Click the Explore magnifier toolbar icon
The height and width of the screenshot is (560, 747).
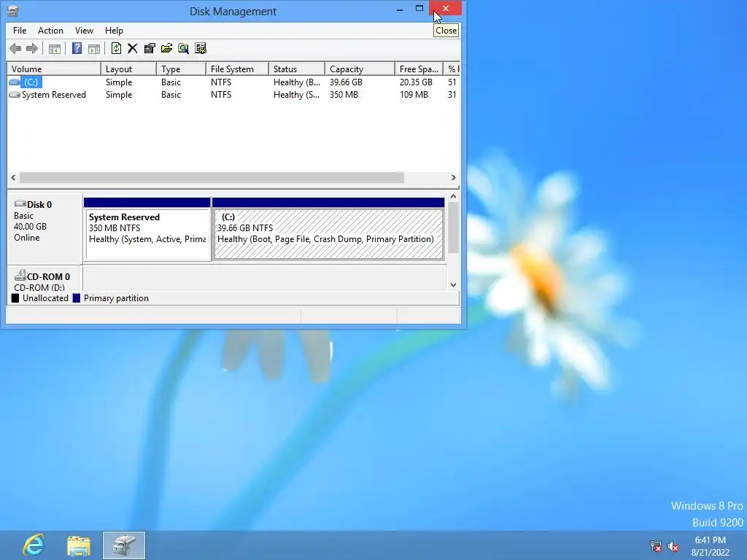click(183, 48)
